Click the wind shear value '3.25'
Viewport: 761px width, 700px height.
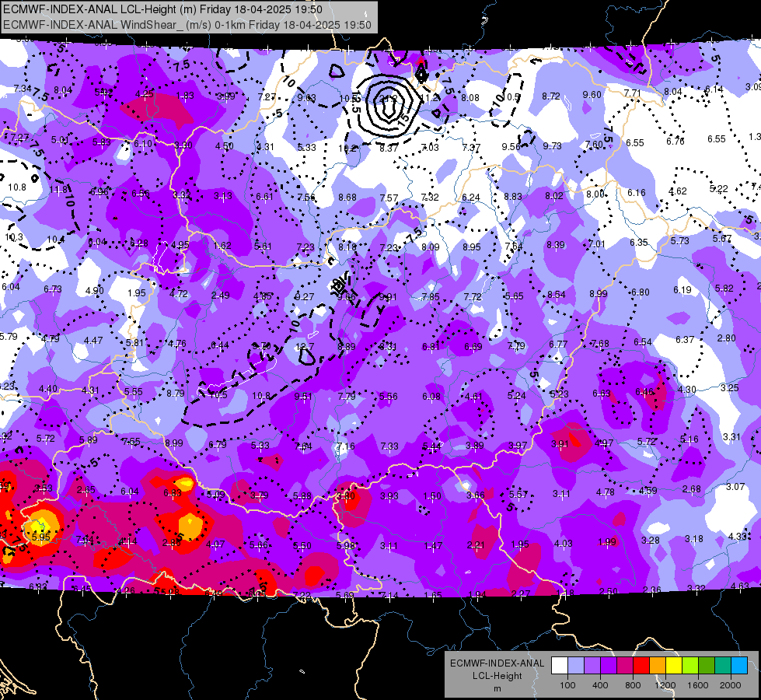[x=729, y=387]
